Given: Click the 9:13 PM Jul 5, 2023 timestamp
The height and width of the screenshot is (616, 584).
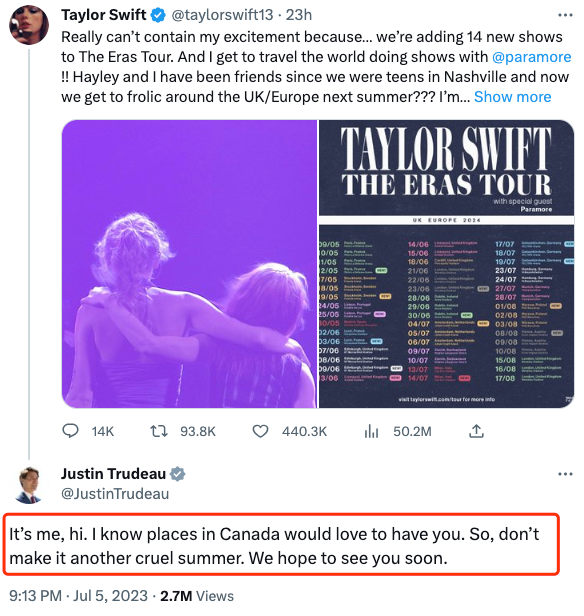Looking at the screenshot, I should 79,596.
